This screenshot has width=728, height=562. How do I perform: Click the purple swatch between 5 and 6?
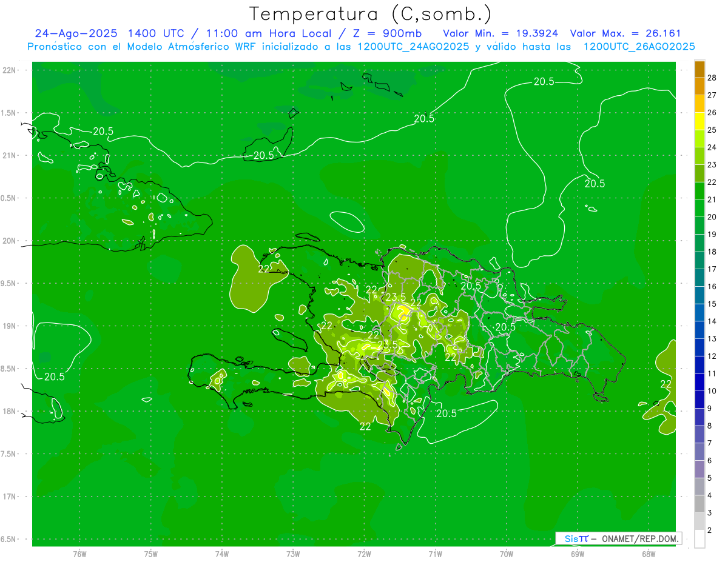(x=699, y=469)
